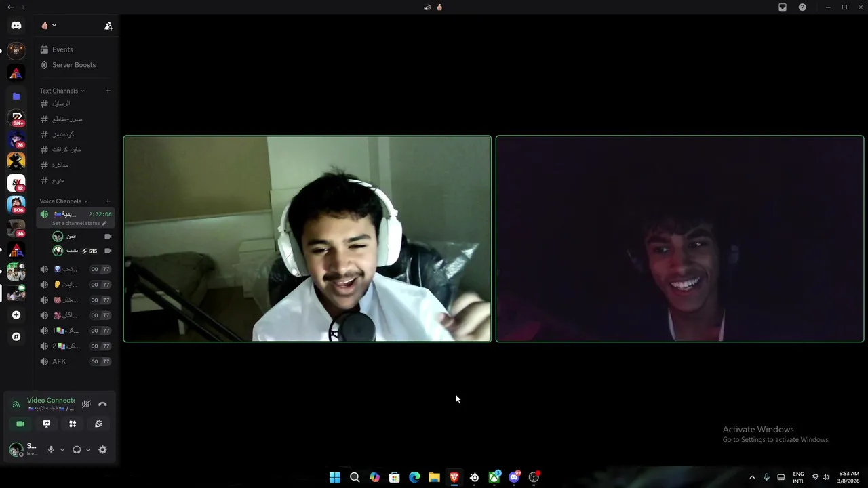Open the server folder icon in sidebar
The image size is (868, 488).
coord(16,96)
